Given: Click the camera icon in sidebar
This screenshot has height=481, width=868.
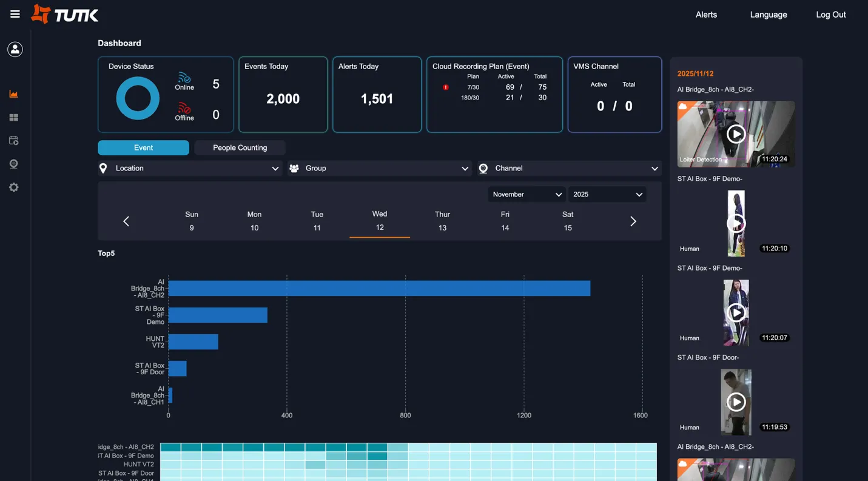Looking at the screenshot, I should (13, 163).
